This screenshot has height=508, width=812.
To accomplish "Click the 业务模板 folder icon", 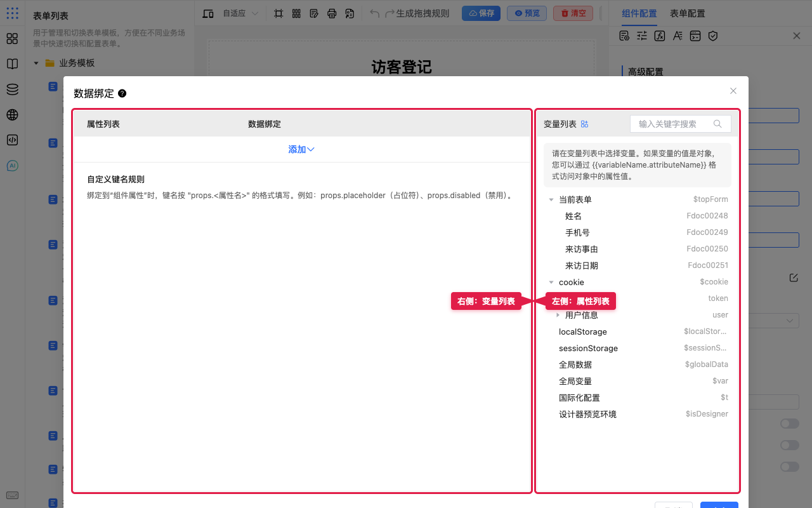I will pos(50,63).
